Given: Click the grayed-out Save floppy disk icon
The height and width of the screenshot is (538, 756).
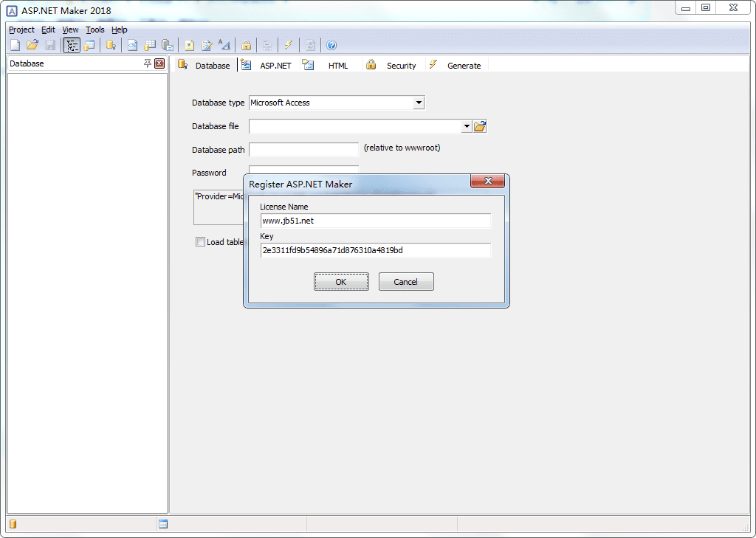Looking at the screenshot, I should [x=50, y=45].
